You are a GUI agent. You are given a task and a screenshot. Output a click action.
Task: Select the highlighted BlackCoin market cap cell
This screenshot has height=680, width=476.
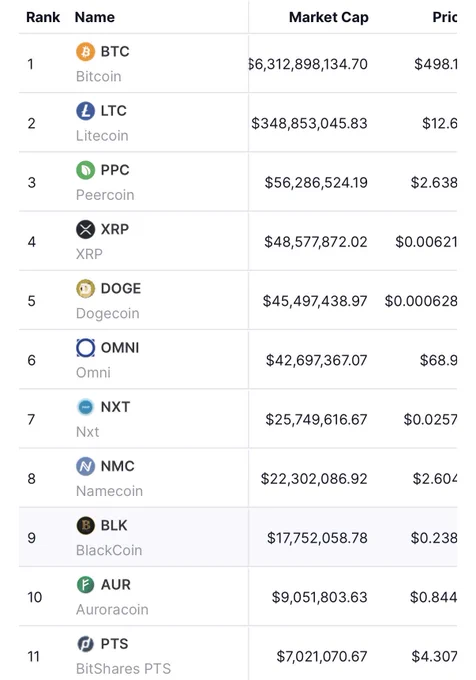[317, 538]
